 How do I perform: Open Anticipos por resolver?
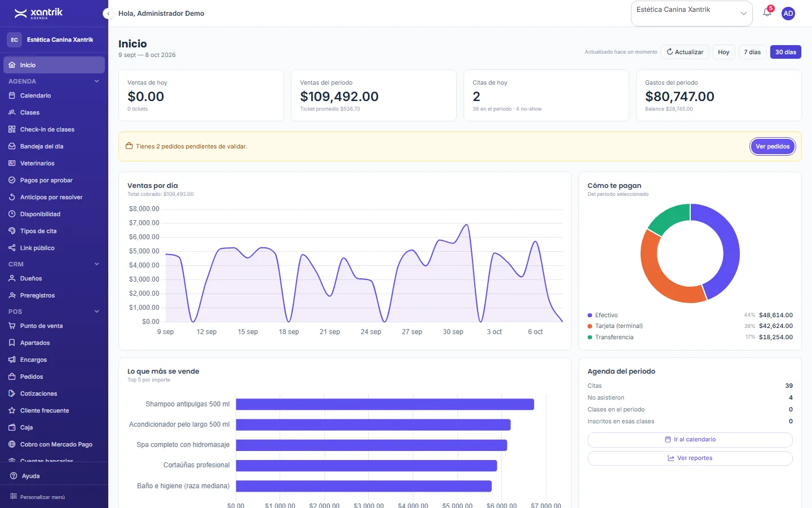(x=54, y=197)
